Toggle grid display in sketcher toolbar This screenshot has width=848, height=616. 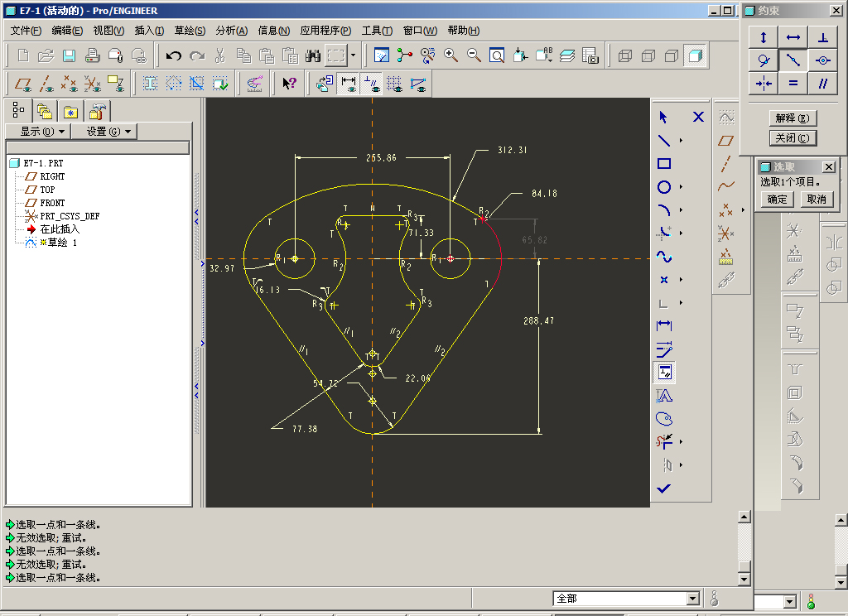click(x=394, y=84)
